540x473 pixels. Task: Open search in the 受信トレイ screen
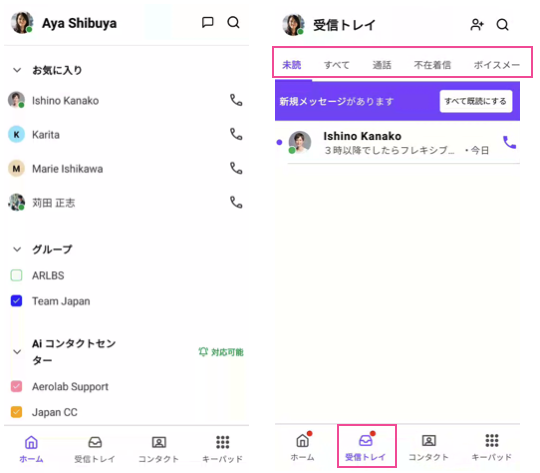coord(502,24)
